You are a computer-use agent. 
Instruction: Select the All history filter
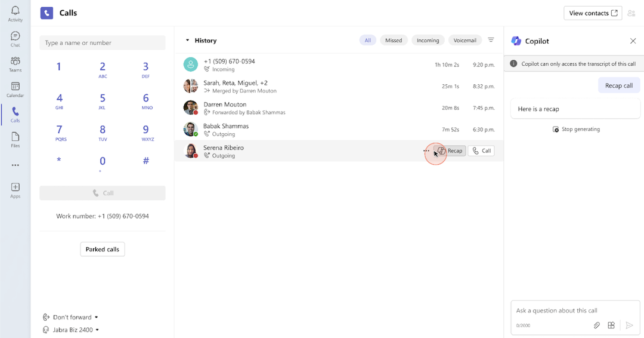click(367, 40)
